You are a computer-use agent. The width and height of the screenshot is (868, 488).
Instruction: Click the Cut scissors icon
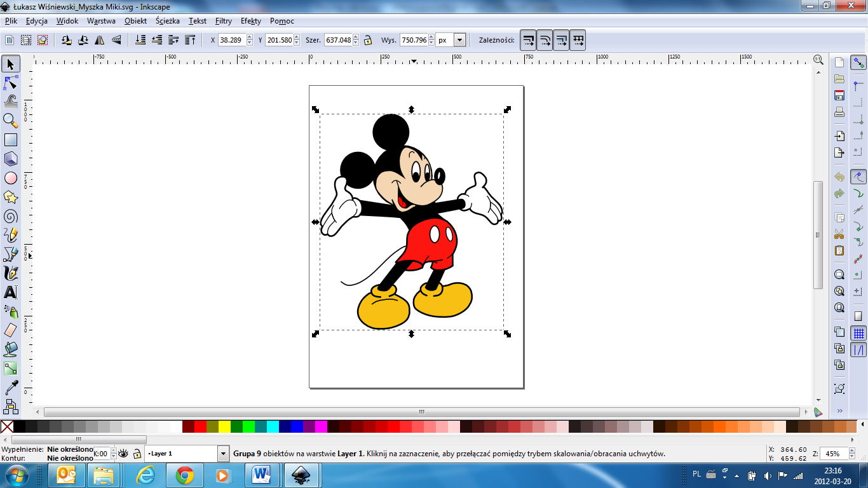[x=839, y=234]
